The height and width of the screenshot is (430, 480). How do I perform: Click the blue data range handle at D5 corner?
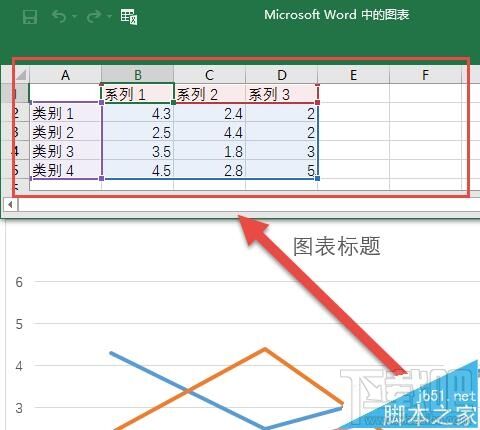point(317,179)
